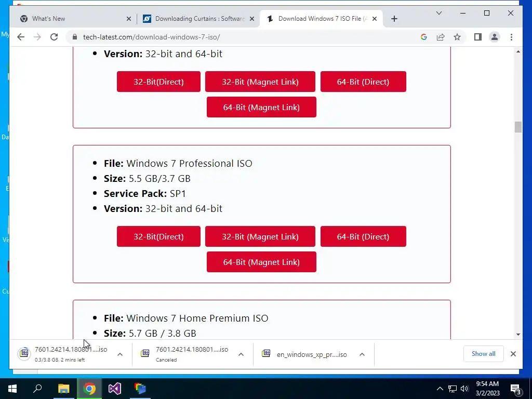The image size is (532, 399).
Task: Open Chrome three-dot menu
Action: [x=511, y=37]
